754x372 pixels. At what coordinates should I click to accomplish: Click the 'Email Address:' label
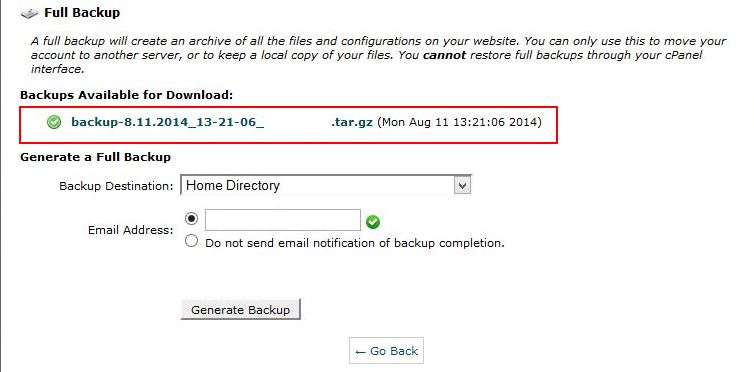[130, 230]
